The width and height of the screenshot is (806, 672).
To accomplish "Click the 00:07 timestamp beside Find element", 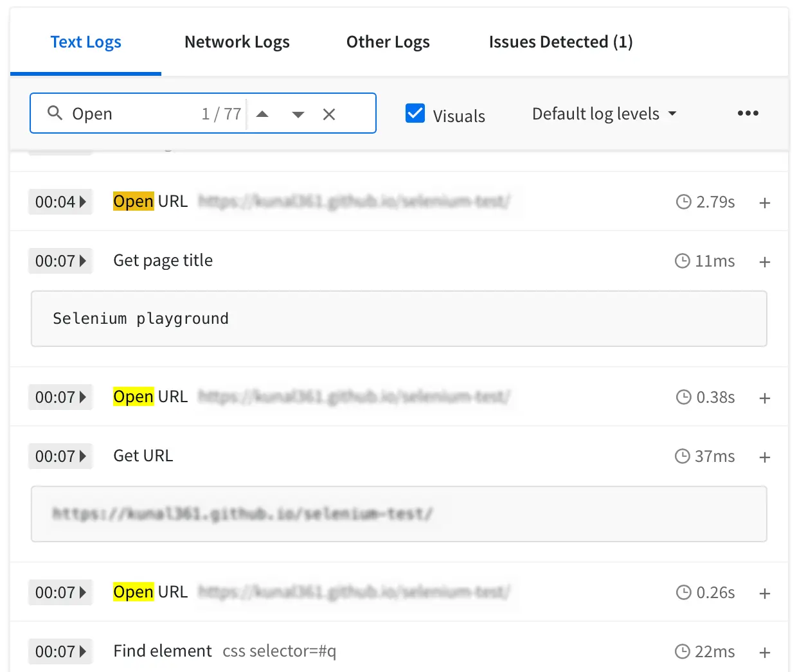I will pyautogui.click(x=60, y=651).
